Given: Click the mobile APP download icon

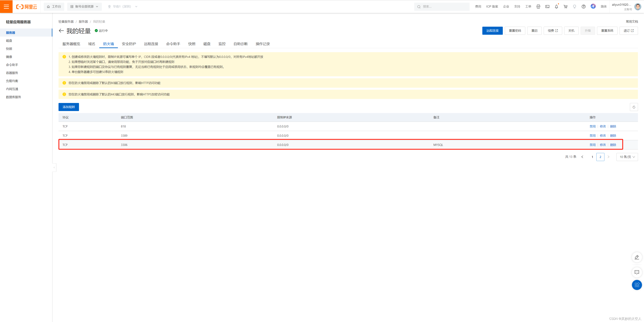Looking at the screenshot, I should pos(538,7).
